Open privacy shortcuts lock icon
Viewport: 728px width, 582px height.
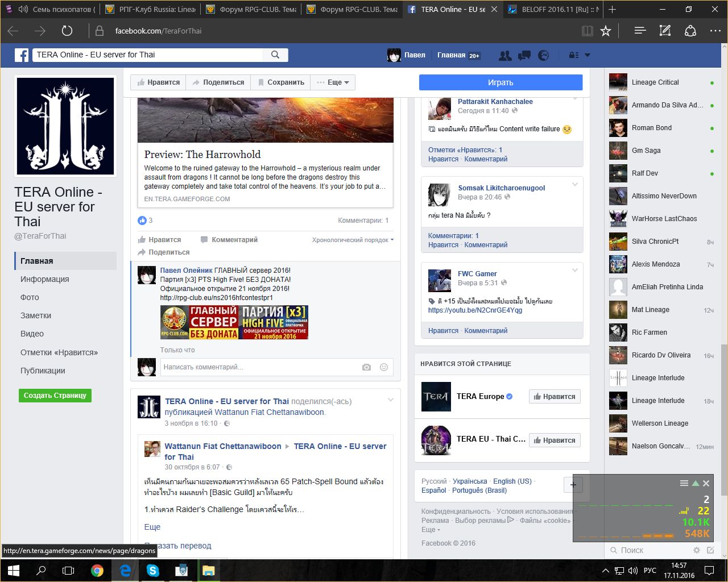tap(574, 55)
